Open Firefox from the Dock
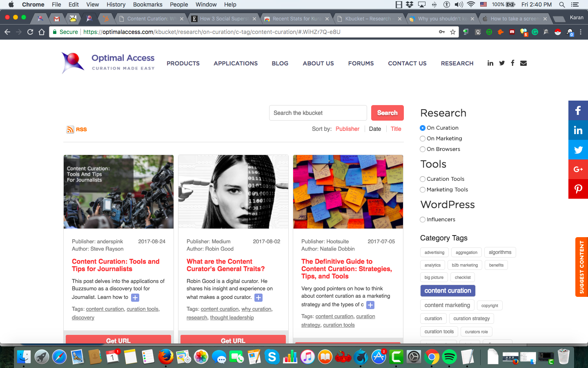This screenshot has height=368, width=588. click(165, 357)
